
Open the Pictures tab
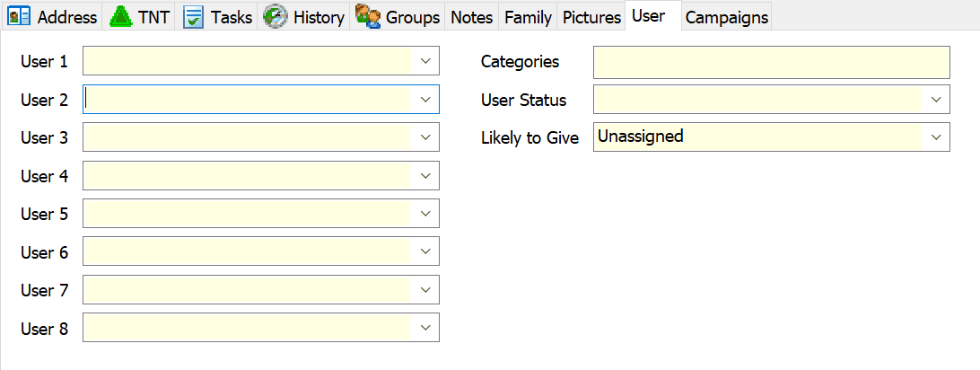(592, 17)
